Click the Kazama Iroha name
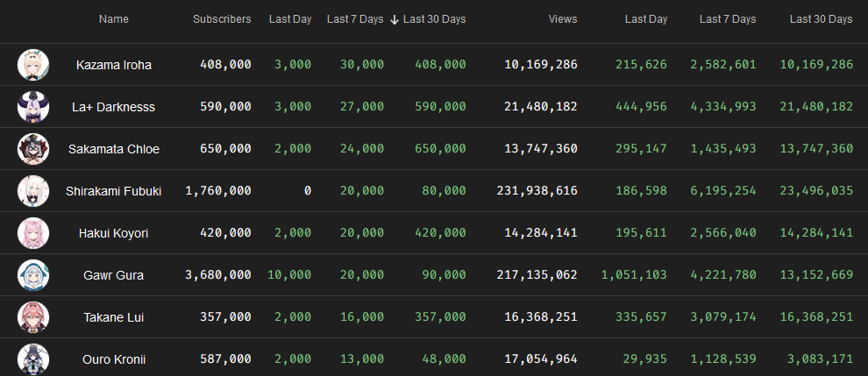Screen dimensions: 868x376 (x=113, y=65)
